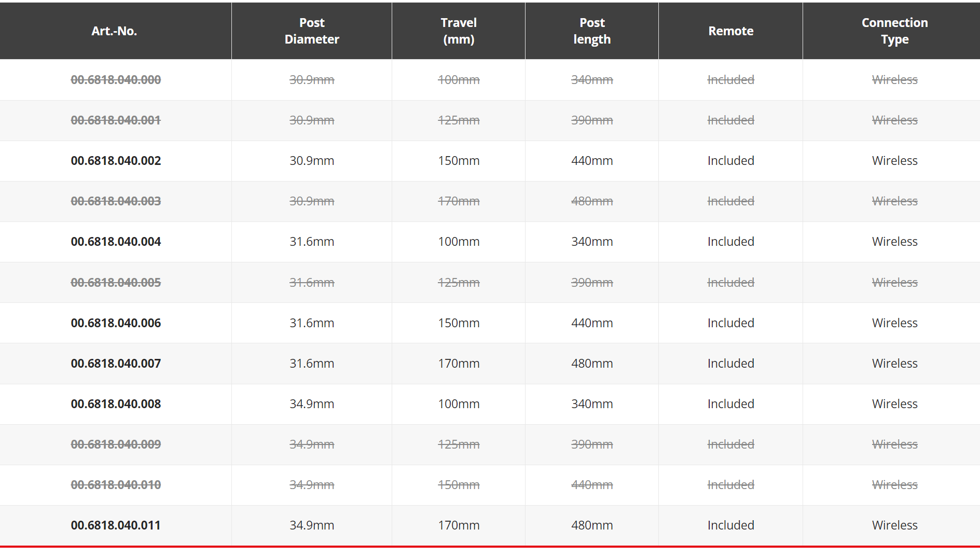Click Wireless in row 00.6818.040.004
980x557 pixels.
(894, 242)
